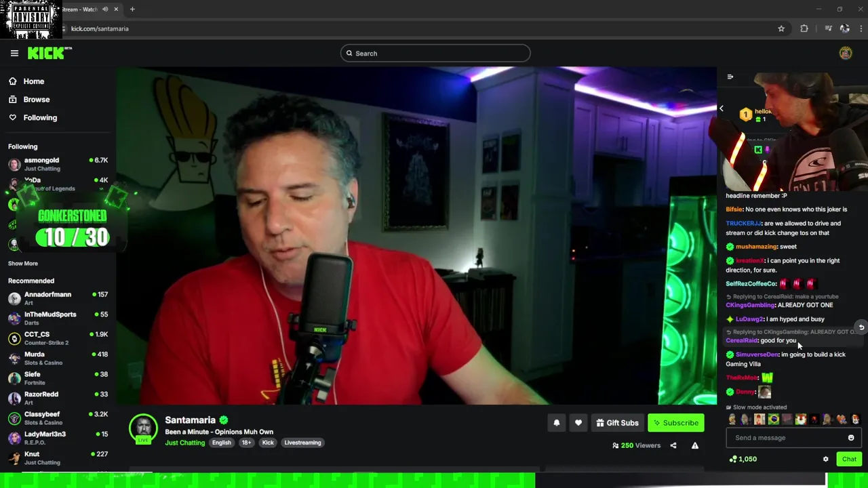Collapse the chat panel icon
868x488 pixels.
point(730,77)
